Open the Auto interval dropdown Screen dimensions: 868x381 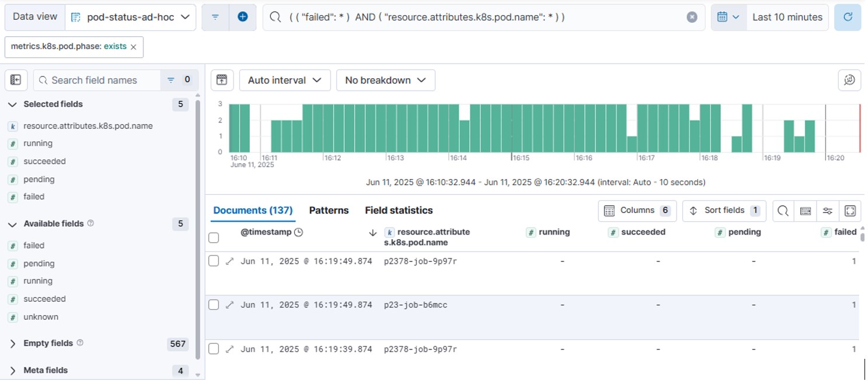point(285,80)
